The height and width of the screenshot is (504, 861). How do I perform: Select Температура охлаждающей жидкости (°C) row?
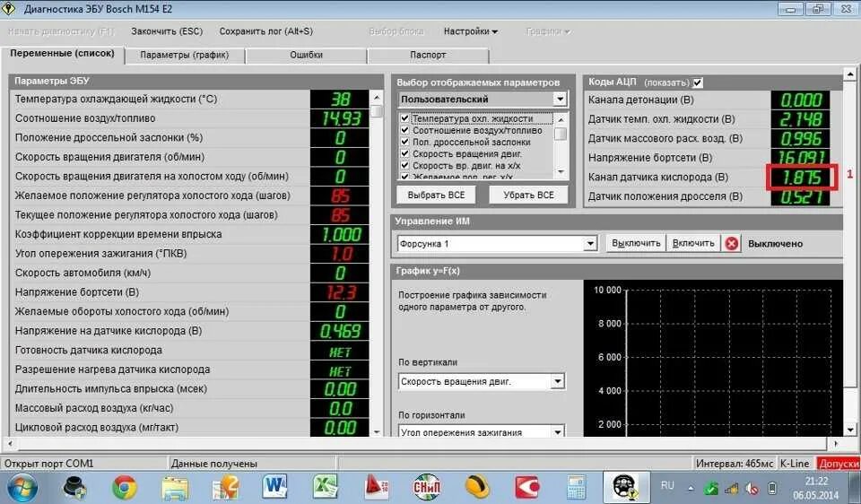189,99
